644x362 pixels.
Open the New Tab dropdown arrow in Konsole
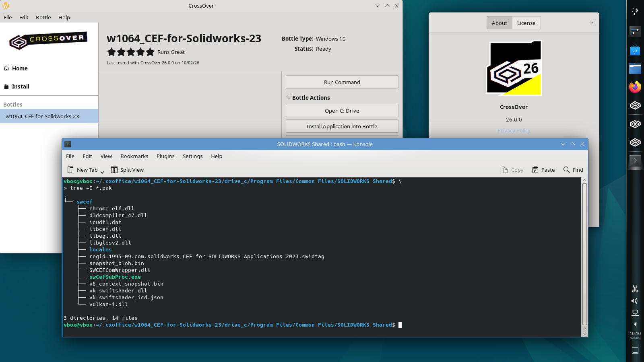[102, 172]
